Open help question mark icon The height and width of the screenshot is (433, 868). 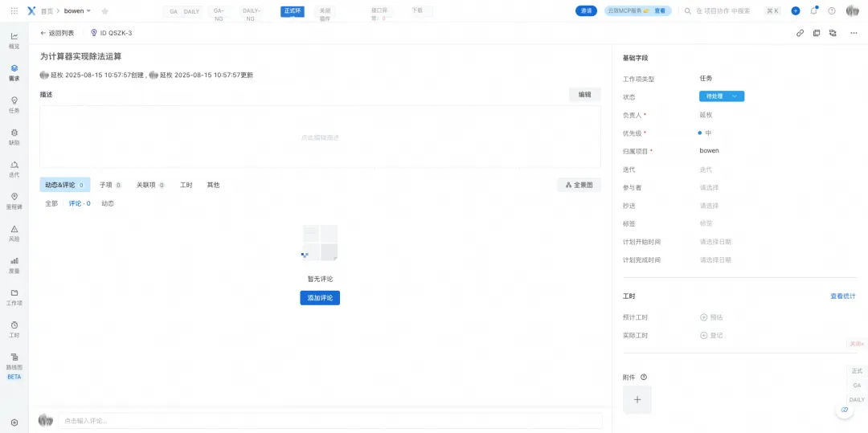coord(832,10)
